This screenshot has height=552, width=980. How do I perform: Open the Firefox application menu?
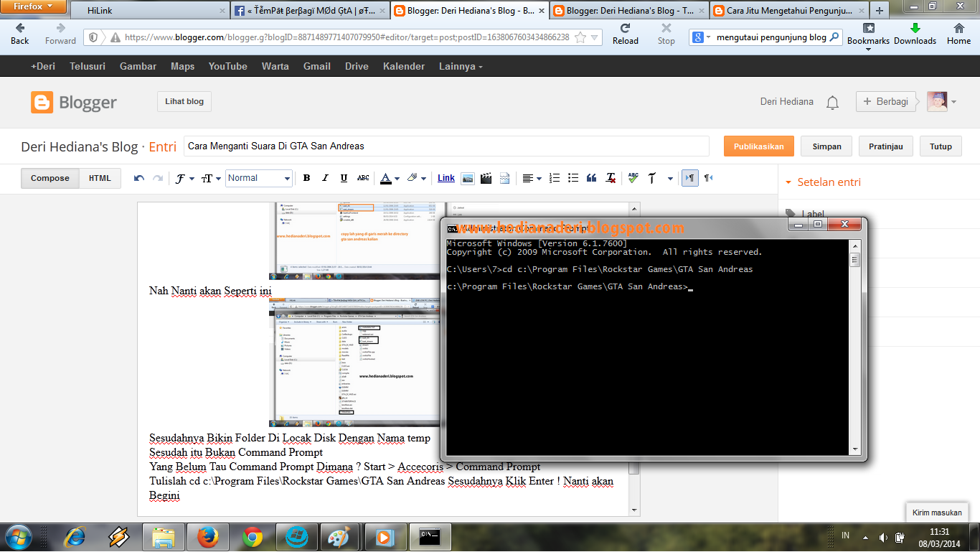tap(34, 6)
